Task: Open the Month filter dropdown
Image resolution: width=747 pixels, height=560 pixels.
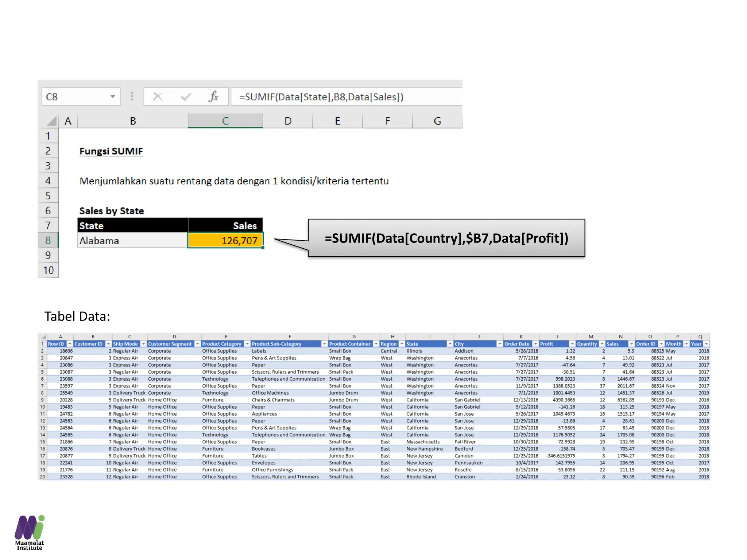Action: click(686, 344)
